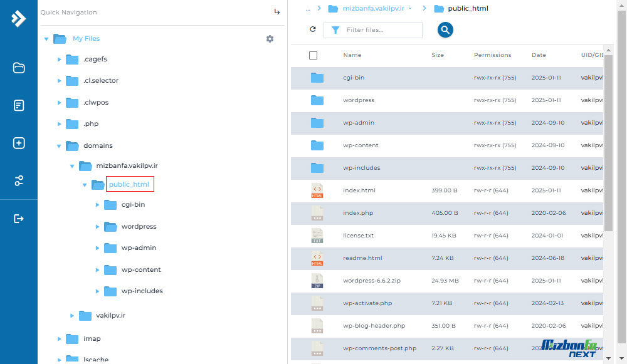Collapse the domains folder arrow

click(59, 146)
